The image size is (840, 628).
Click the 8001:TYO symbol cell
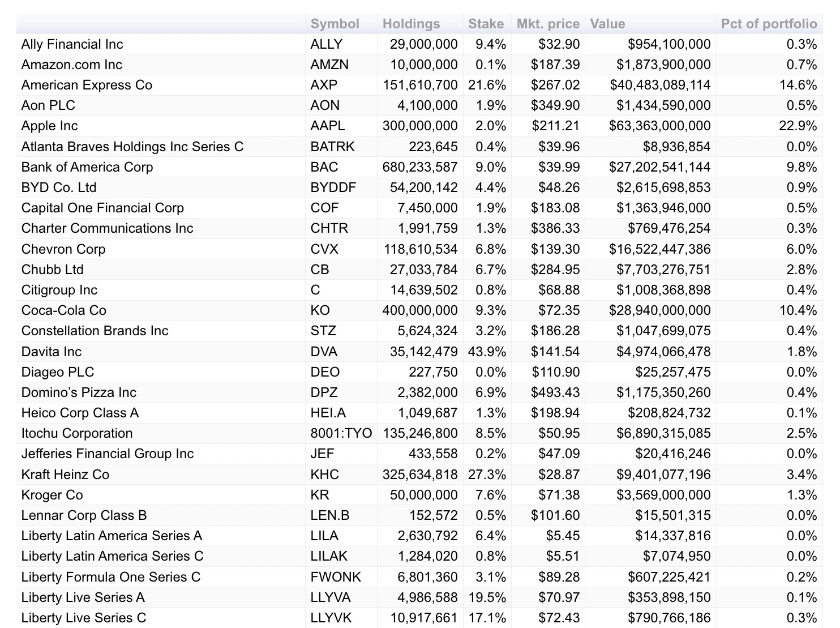pos(341,433)
